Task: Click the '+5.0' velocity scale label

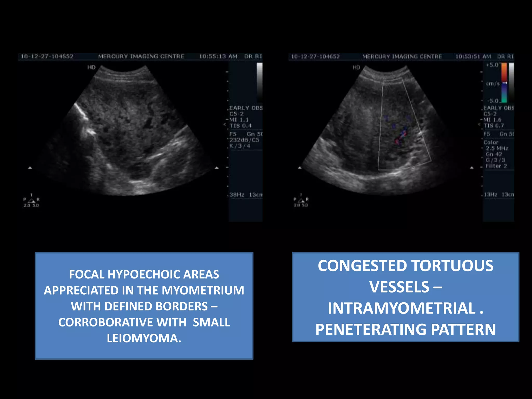Action: click(x=492, y=65)
